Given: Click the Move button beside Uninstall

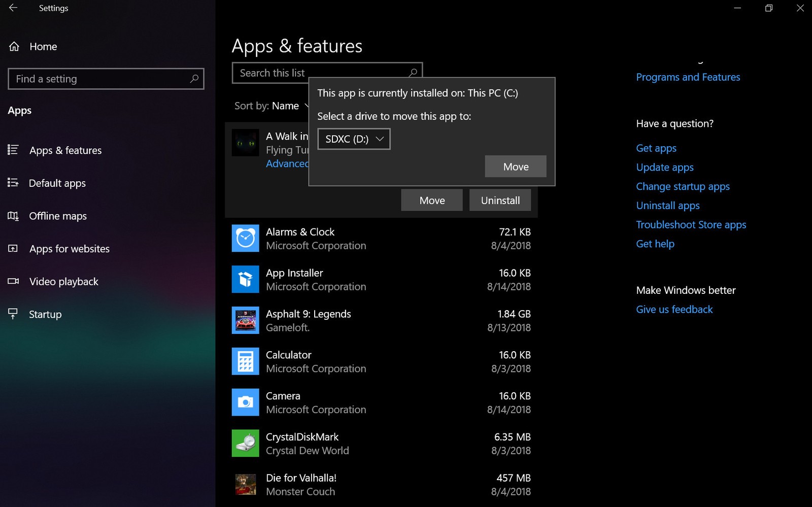Looking at the screenshot, I should click(432, 200).
